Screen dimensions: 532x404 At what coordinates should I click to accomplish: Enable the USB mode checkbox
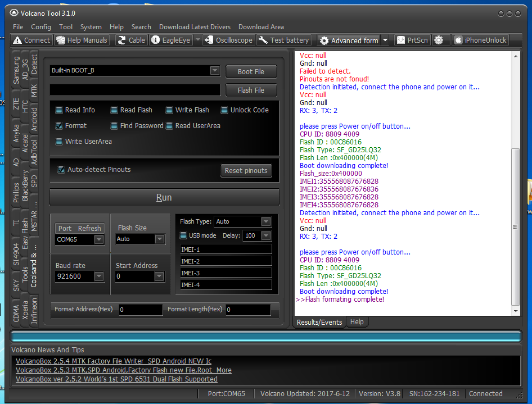[183, 235]
